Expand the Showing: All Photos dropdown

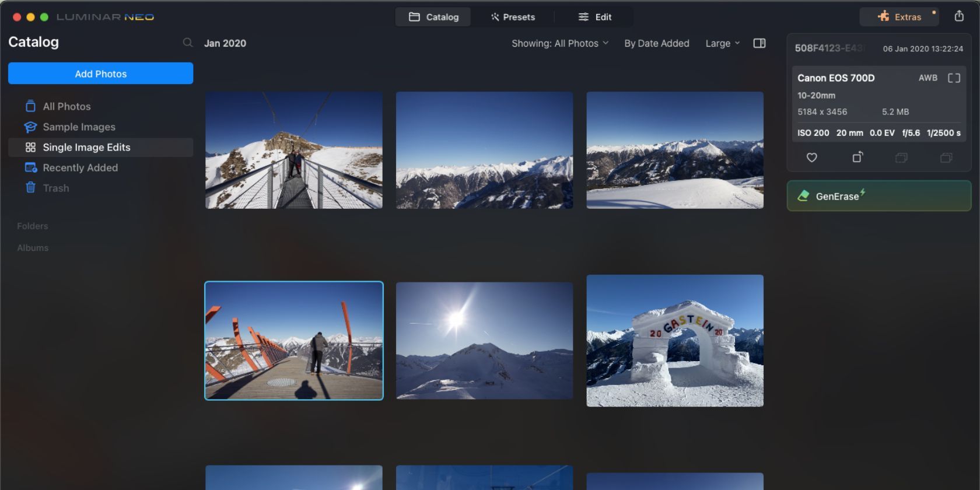click(x=560, y=43)
